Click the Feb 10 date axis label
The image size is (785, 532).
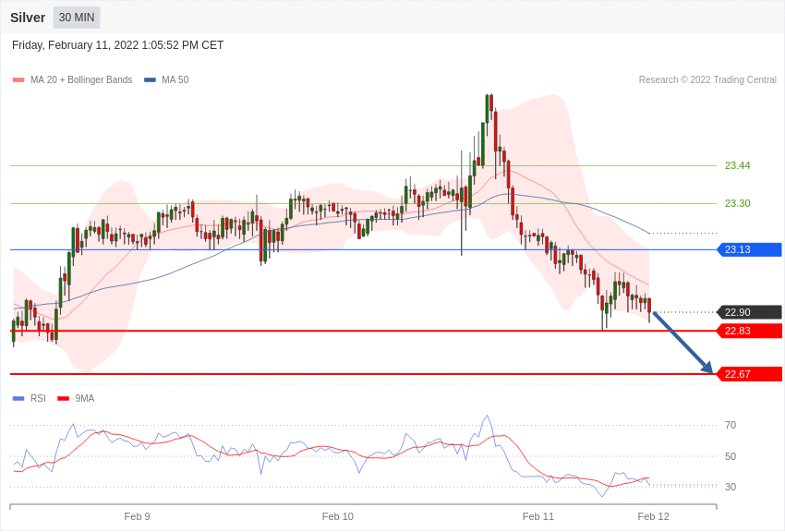[x=338, y=516]
